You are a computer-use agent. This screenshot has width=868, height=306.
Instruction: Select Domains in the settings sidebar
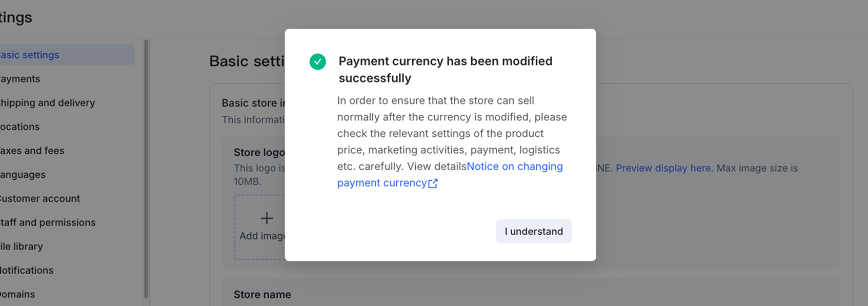18,294
